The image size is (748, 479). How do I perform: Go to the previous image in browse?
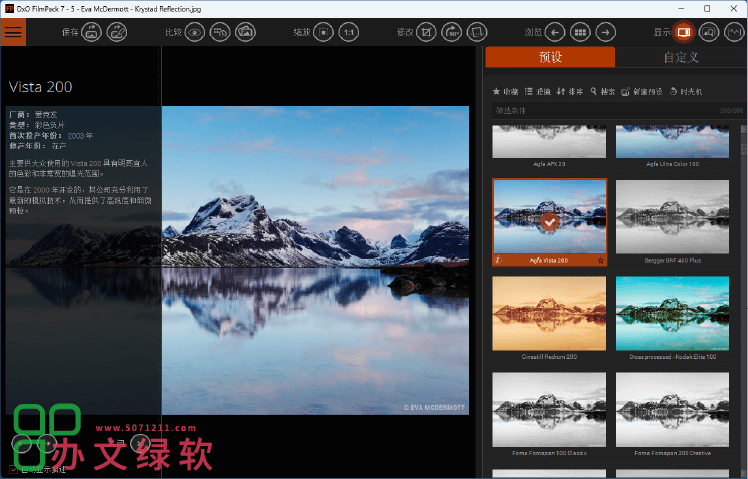[555, 32]
